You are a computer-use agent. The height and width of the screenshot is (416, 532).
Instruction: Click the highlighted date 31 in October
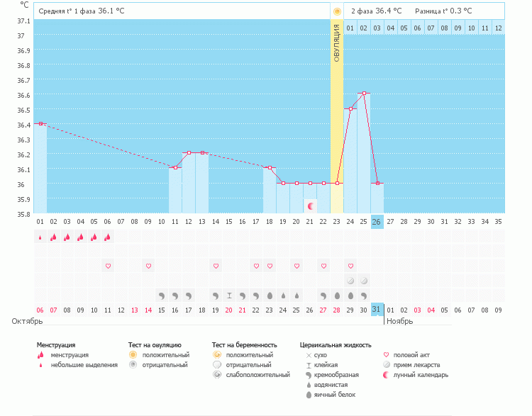point(377,310)
